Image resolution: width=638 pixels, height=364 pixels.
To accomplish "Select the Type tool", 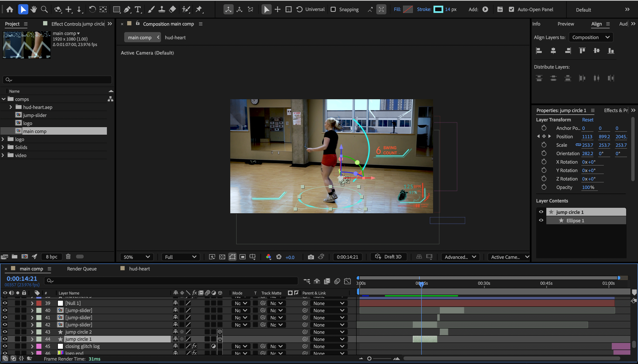I will pyautogui.click(x=138, y=10).
